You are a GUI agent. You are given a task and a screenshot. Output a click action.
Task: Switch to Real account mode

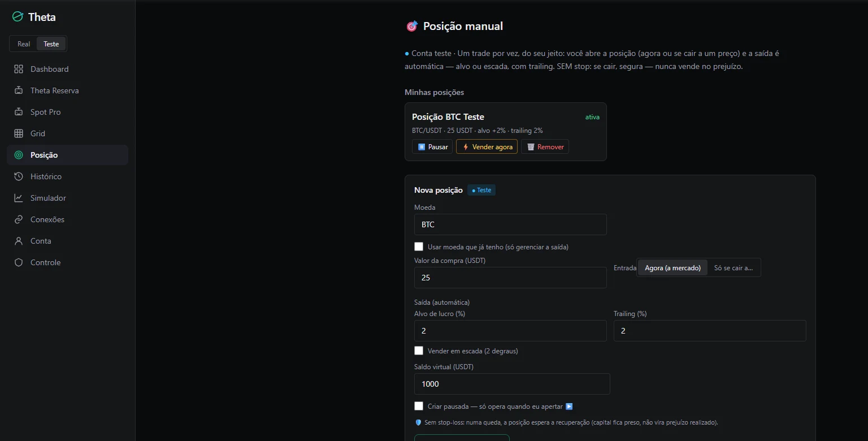point(24,44)
